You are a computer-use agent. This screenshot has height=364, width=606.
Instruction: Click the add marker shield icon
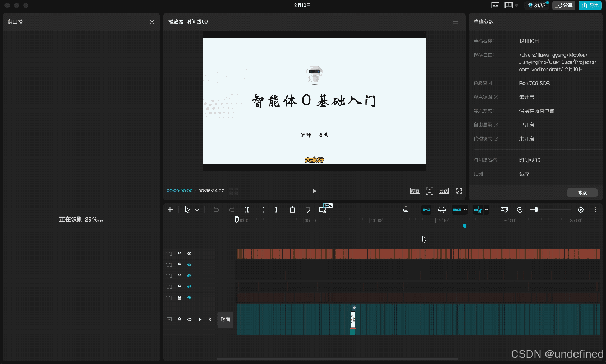pyautogui.click(x=307, y=209)
